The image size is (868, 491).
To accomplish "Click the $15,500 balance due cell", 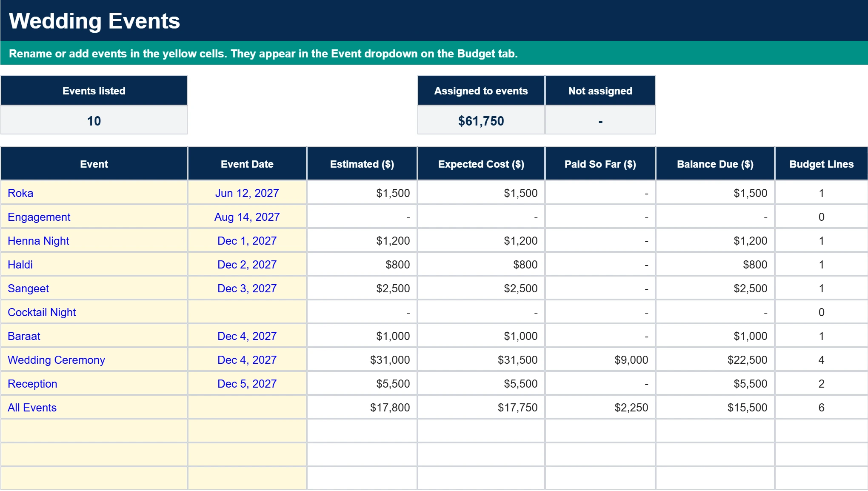I will click(x=715, y=408).
